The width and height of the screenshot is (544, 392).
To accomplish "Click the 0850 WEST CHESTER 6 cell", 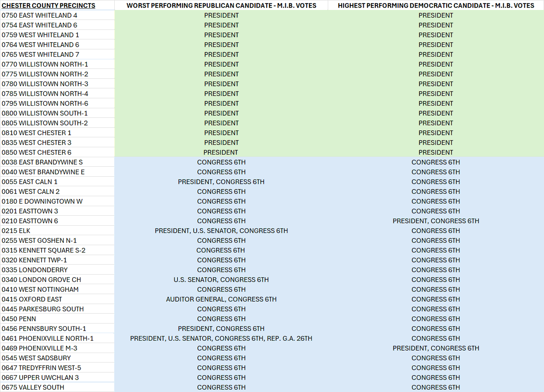I will pos(57,152).
